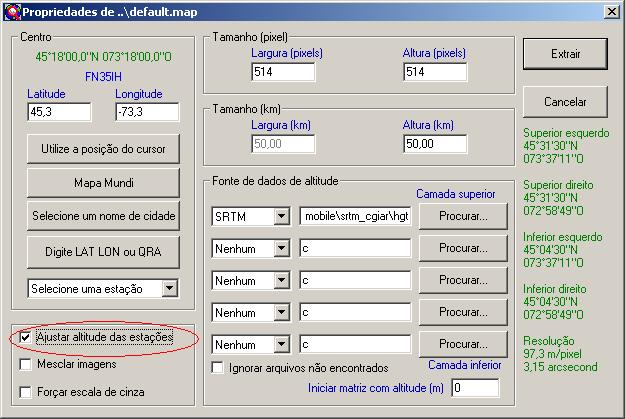This screenshot has height=419, width=625.
Task: Click the Extrair button
Action: [x=565, y=54]
